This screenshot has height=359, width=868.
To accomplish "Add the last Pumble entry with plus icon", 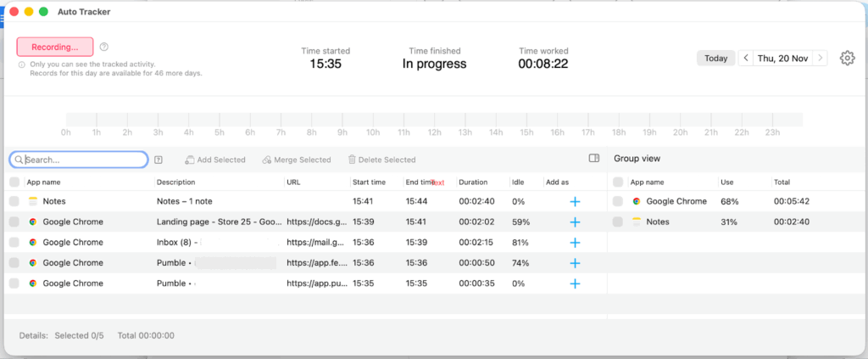I will click(x=575, y=283).
